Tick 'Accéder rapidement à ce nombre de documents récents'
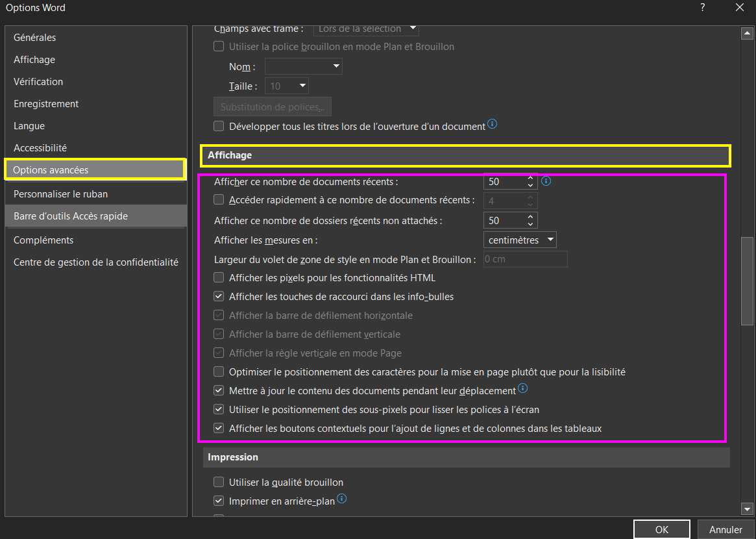The width and height of the screenshot is (756, 539). (219, 200)
